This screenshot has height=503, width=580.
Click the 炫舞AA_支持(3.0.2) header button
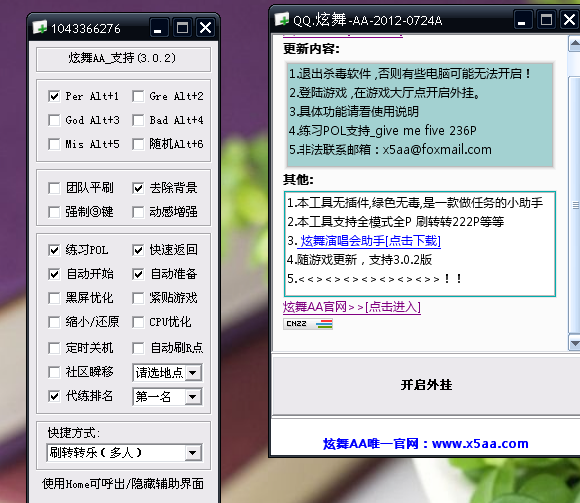tap(123, 59)
